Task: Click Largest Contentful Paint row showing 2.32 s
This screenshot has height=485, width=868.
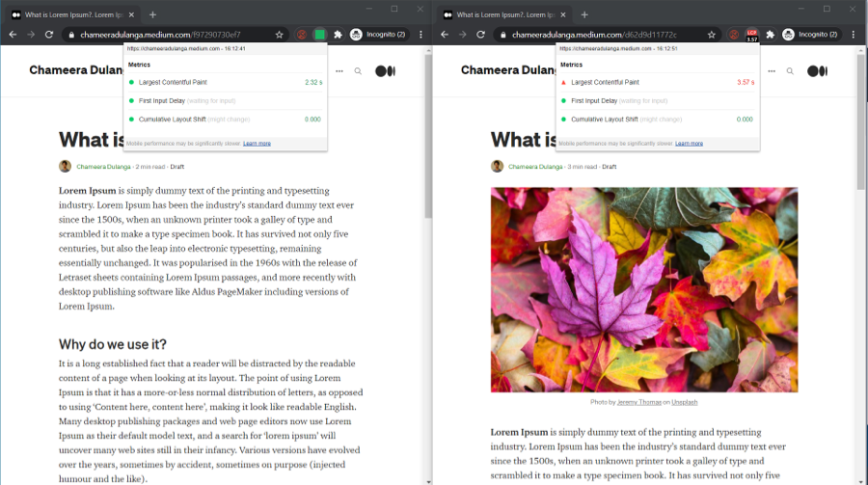Action: click(226, 82)
